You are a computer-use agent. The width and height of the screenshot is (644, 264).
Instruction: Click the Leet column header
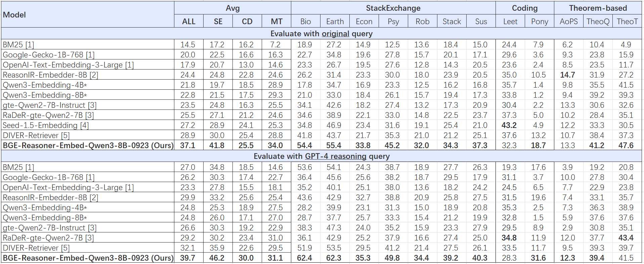point(510,21)
